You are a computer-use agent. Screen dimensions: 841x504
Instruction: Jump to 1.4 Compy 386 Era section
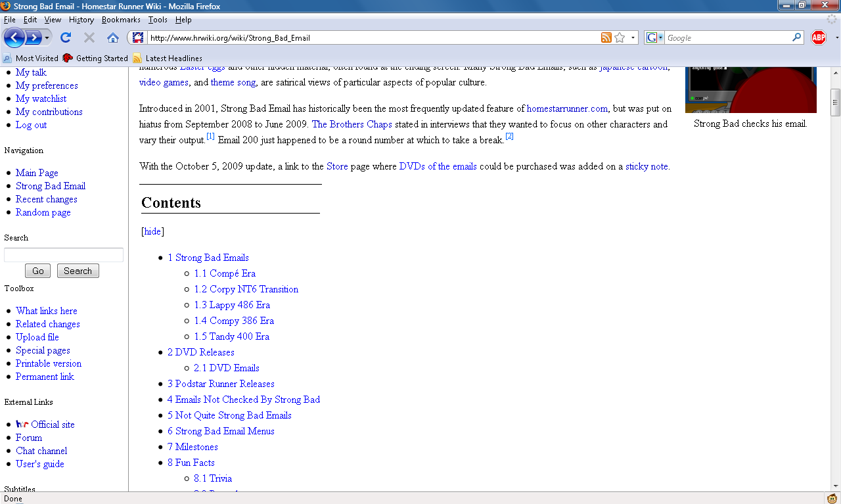(234, 321)
